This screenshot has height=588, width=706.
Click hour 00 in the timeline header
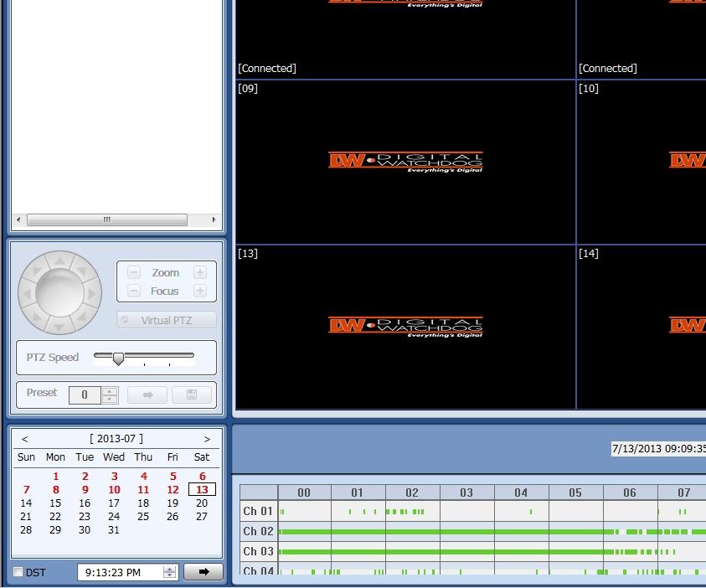(304, 493)
